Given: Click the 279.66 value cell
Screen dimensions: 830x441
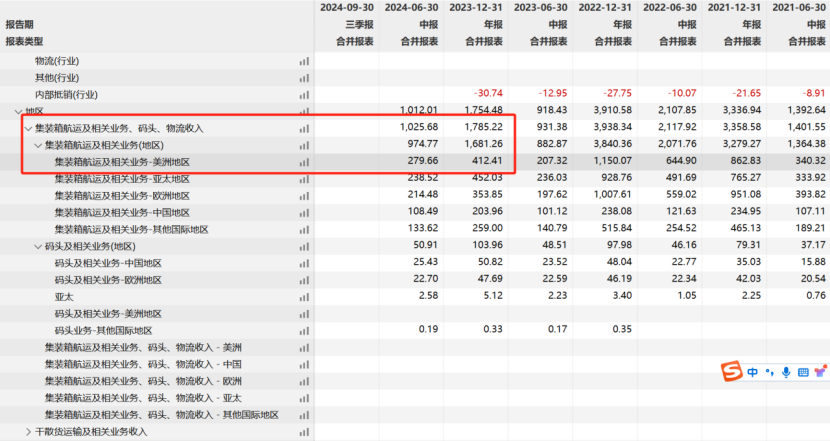Looking at the screenshot, I should coord(423,160).
